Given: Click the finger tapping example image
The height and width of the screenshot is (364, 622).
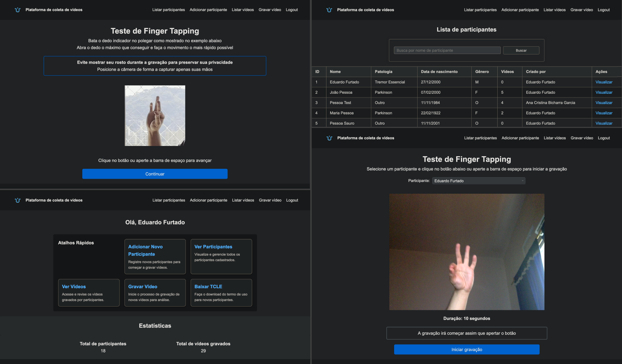Looking at the screenshot, I should (x=155, y=116).
